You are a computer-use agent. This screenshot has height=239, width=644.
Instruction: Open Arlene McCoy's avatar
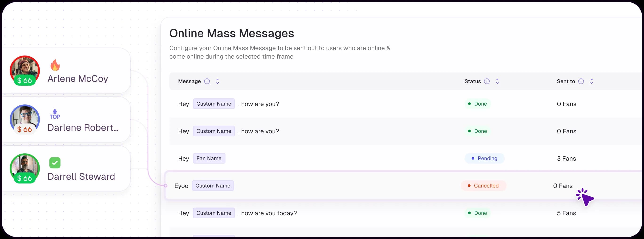point(24,70)
